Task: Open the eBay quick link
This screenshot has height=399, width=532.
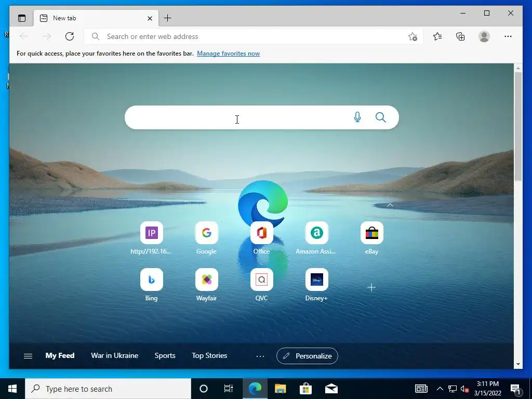Action: [371, 238]
